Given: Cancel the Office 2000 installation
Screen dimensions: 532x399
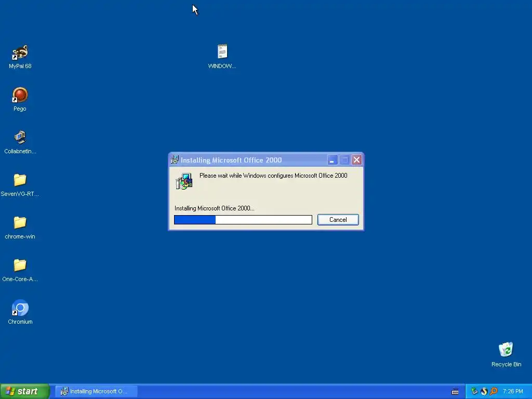Looking at the screenshot, I should 338,220.
